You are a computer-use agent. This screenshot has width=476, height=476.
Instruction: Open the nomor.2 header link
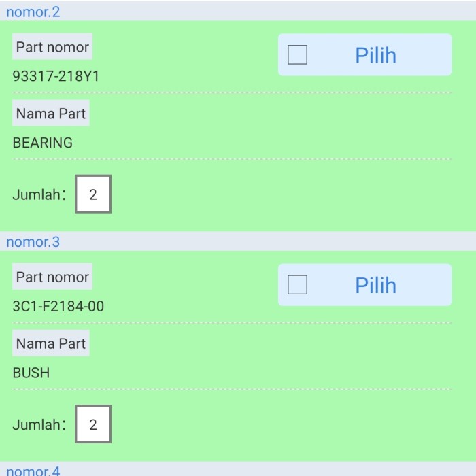click(33, 12)
